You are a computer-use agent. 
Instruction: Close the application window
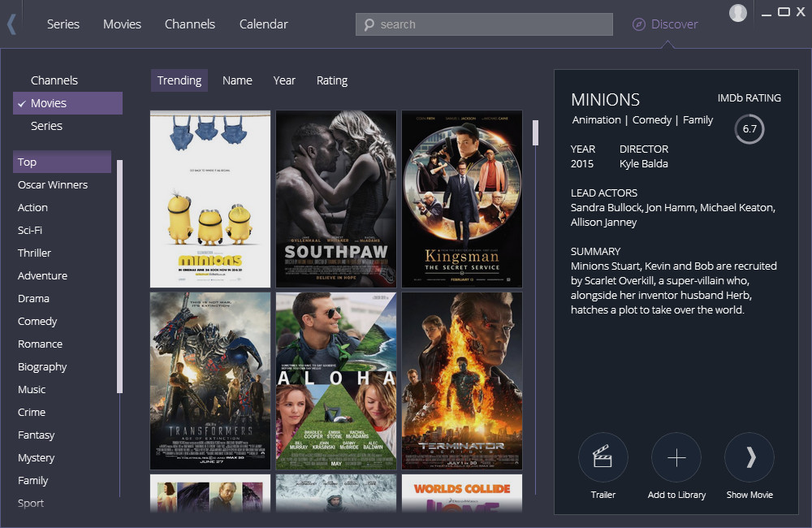tap(801, 12)
